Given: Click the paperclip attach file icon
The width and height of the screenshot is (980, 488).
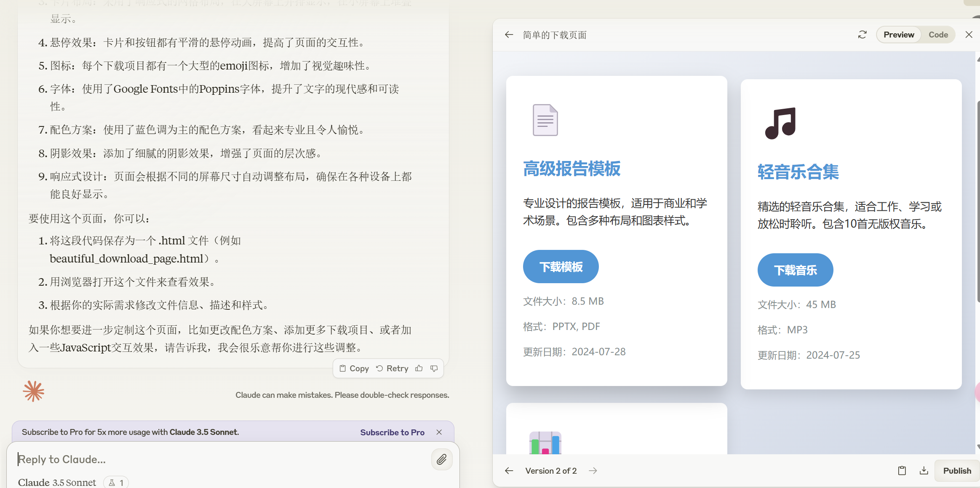Looking at the screenshot, I should (441, 459).
